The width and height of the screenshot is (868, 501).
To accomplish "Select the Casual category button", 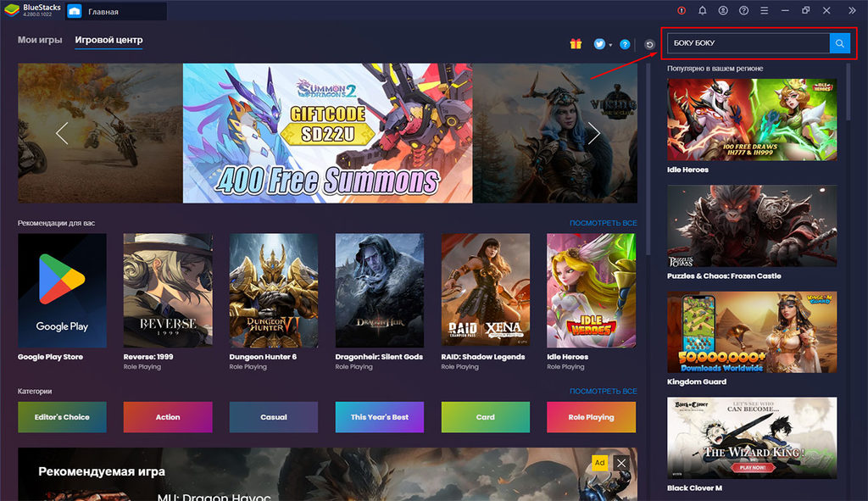I will (x=274, y=417).
